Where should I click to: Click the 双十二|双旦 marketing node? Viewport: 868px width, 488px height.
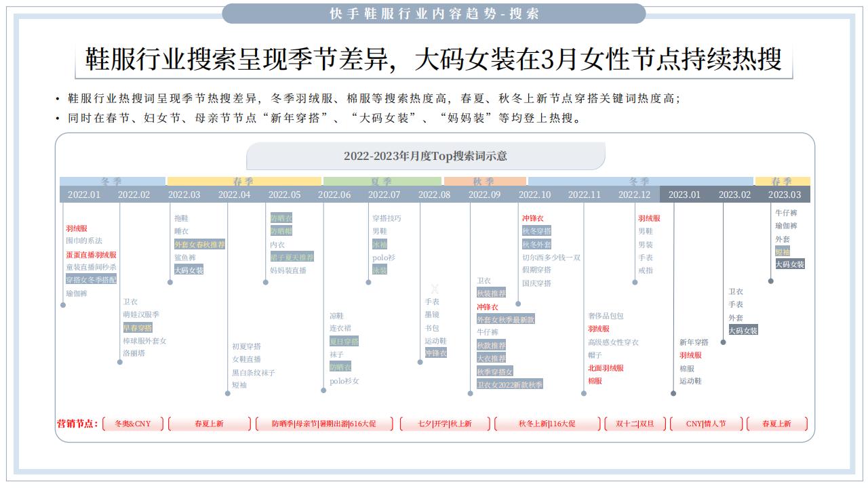(635, 424)
